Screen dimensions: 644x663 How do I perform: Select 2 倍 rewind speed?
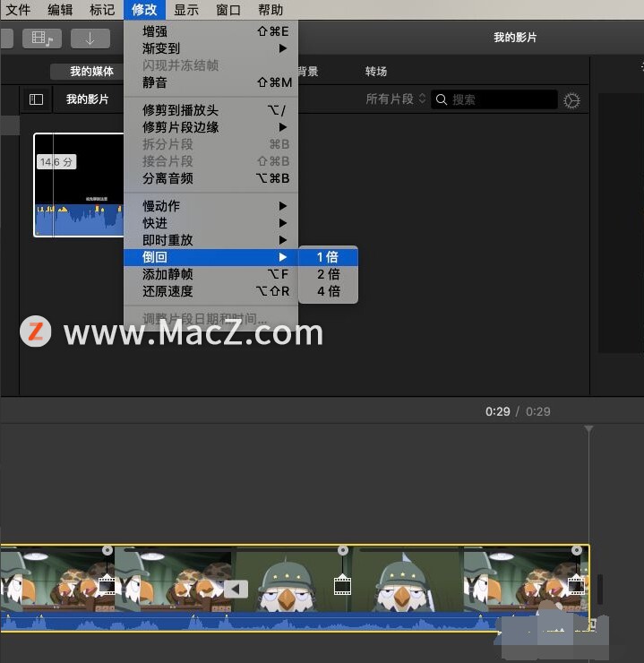click(328, 274)
